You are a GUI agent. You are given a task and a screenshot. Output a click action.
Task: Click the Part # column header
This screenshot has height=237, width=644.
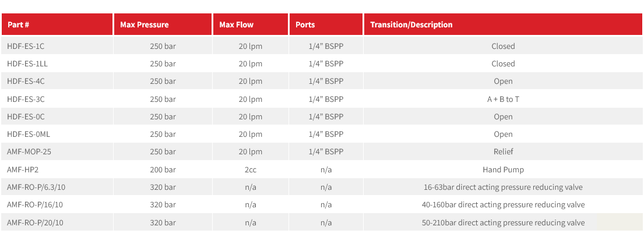tap(19, 24)
